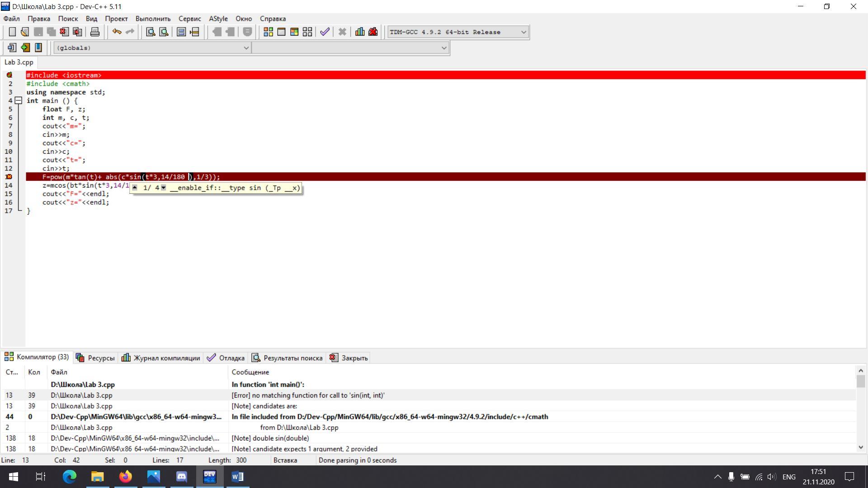This screenshot has height=488, width=868.
Task: Click the Rebuild All icon
Action: point(307,32)
